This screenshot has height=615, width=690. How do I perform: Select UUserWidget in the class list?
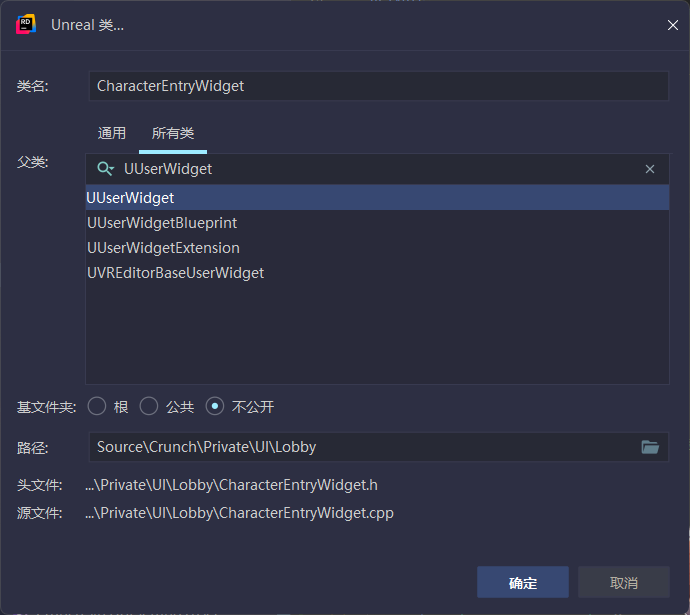click(x=378, y=198)
